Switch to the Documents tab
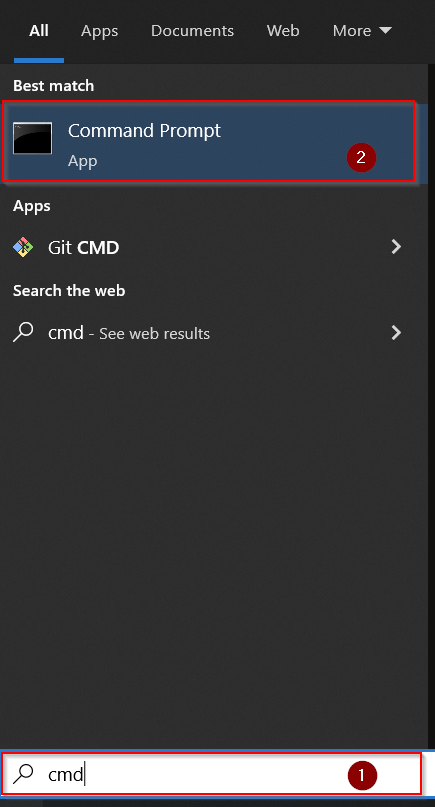Screen dimensions: 435x807 click(x=192, y=31)
